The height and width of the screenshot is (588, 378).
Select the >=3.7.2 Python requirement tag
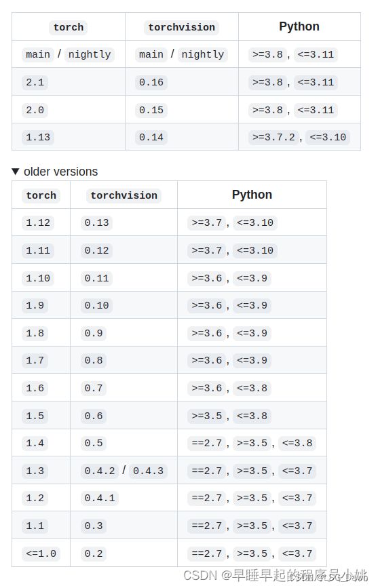[273, 137]
